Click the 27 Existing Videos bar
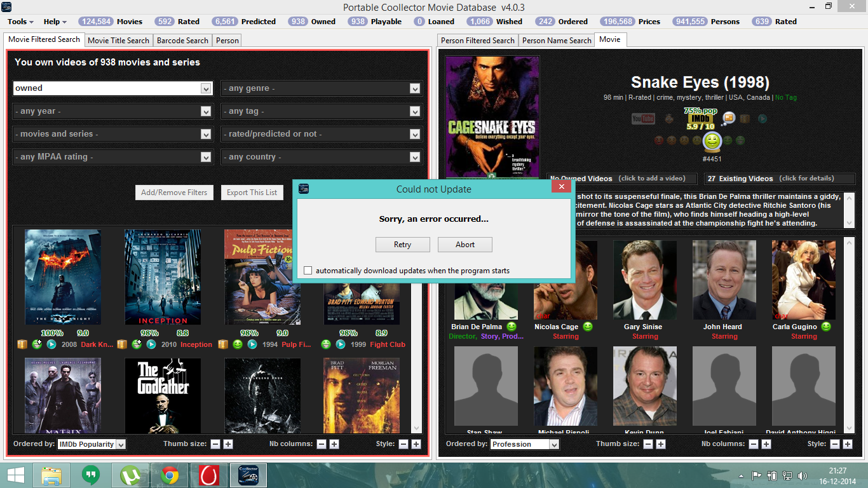The height and width of the screenshot is (488, 868). coord(780,179)
